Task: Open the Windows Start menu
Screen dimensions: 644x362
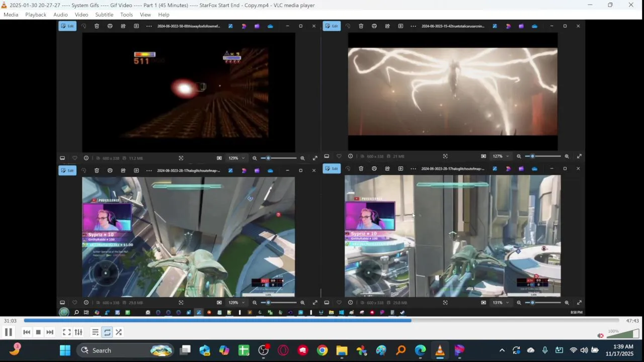Action: click(x=65, y=350)
